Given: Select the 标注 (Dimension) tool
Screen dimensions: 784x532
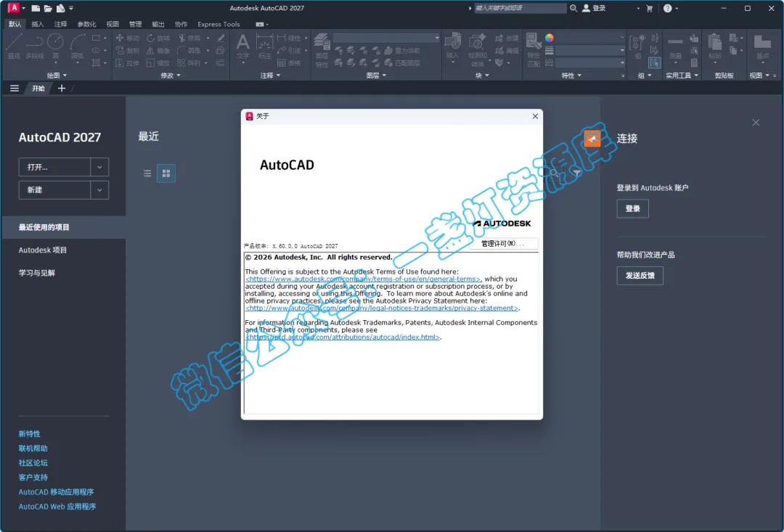Looking at the screenshot, I should click(264, 46).
